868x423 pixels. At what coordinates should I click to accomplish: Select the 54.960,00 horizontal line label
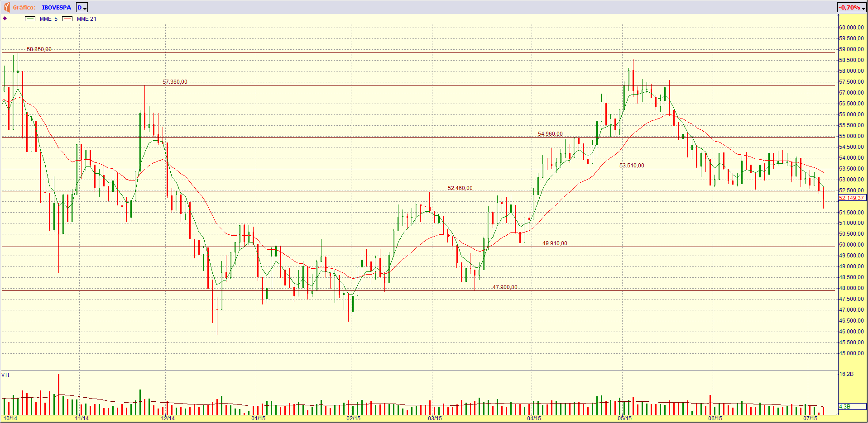(x=550, y=134)
